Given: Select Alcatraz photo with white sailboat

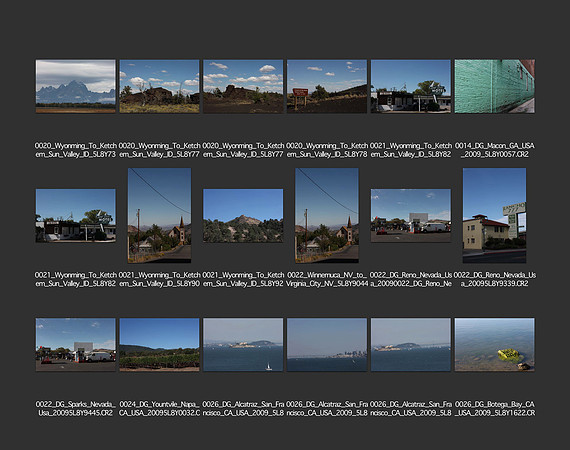Looking at the screenshot, I should click(x=243, y=345).
